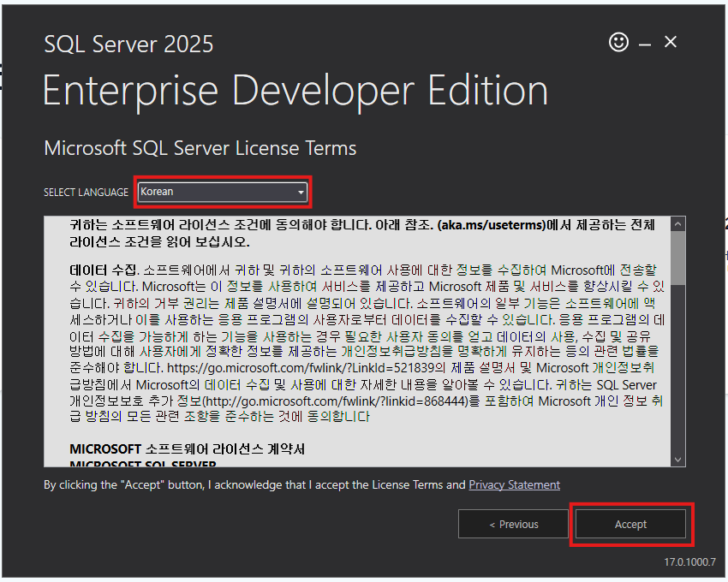The height and width of the screenshot is (582, 728).
Task: Click the smiley feedback icon
Action: pyautogui.click(x=618, y=42)
